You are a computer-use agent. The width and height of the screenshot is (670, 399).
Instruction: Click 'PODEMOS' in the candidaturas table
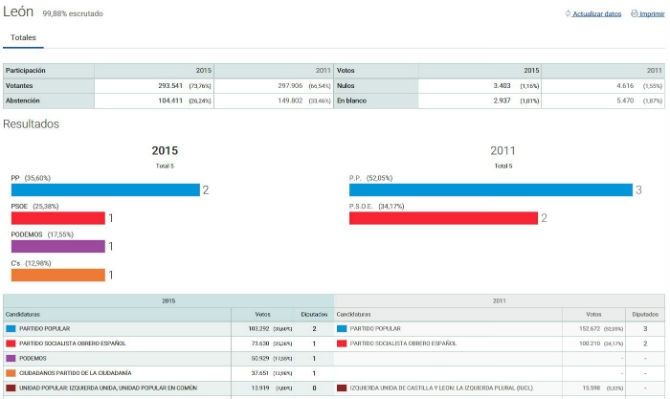(x=33, y=358)
